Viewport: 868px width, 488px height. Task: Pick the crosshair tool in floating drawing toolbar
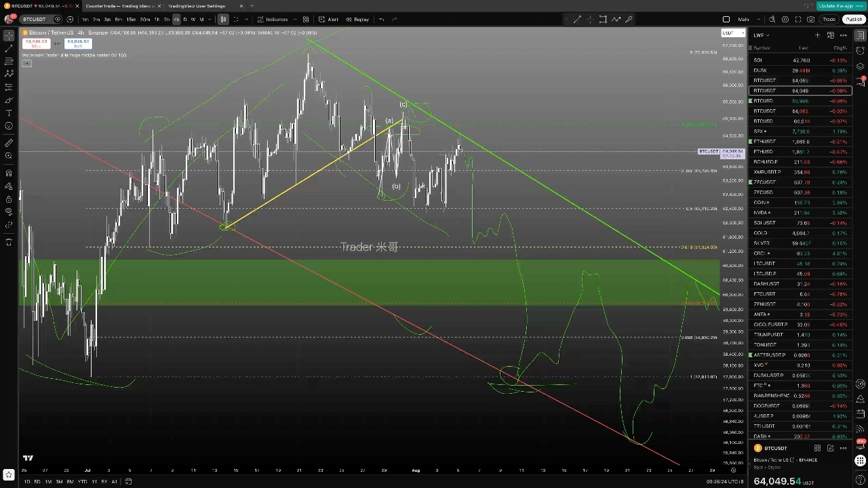click(590, 19)
